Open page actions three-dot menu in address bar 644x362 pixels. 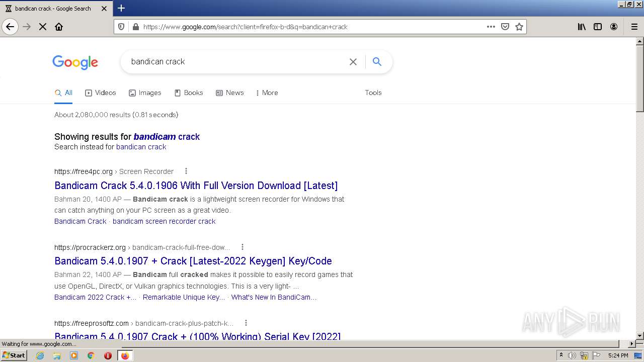491,27
